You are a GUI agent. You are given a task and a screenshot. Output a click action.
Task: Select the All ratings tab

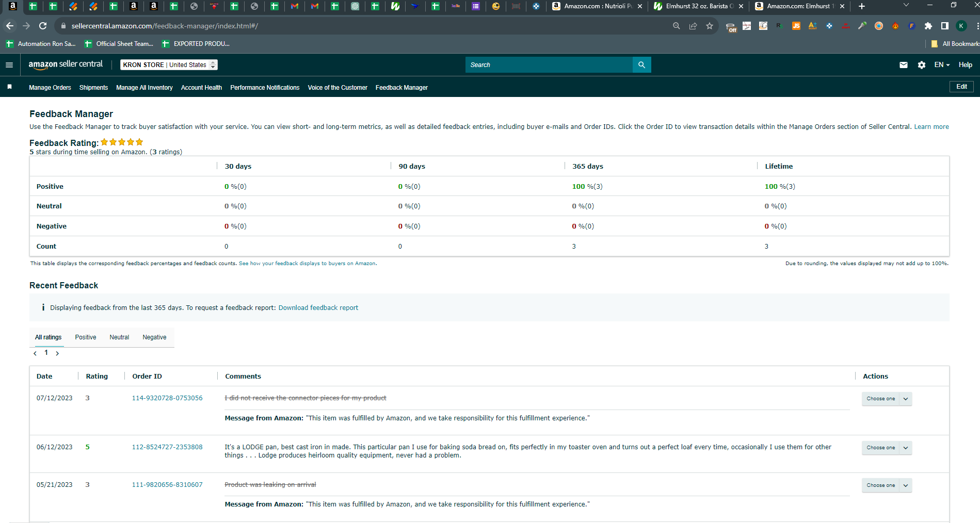(48, 337)
